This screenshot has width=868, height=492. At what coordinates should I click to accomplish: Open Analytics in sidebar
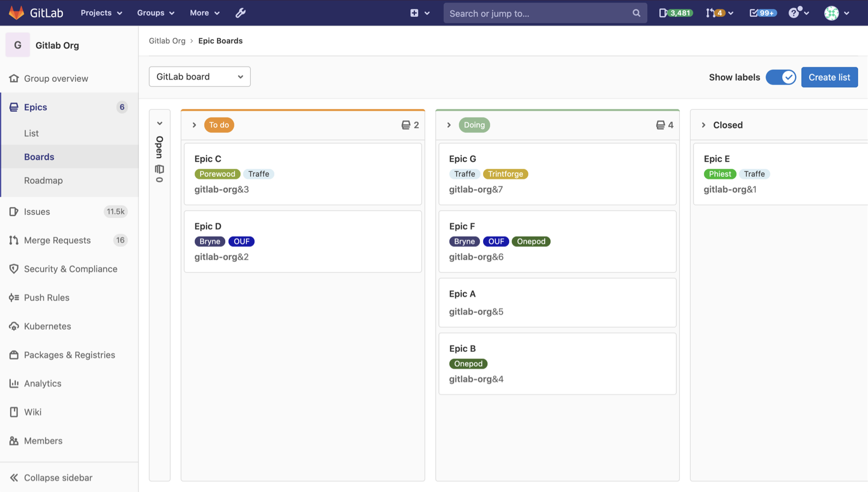click(x=43, y=383)
